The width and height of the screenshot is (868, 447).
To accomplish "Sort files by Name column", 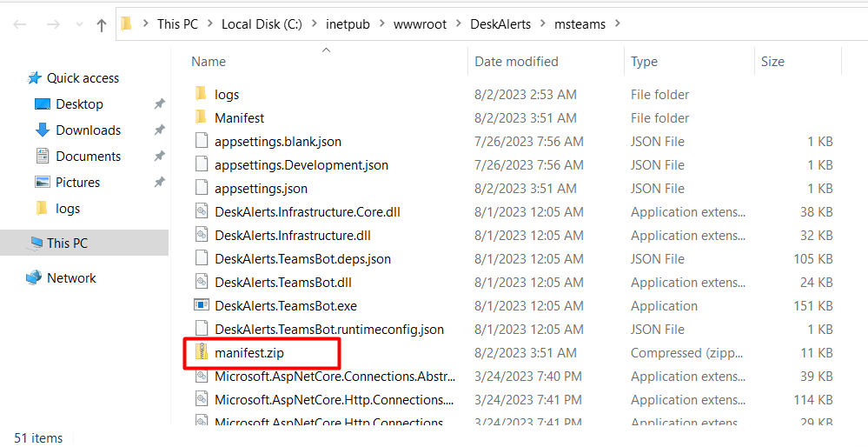I will tap(209, 62).
